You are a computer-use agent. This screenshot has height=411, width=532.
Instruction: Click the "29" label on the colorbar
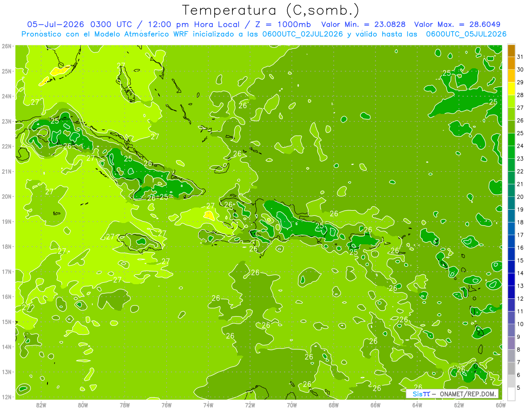click(x=520, y=82)
